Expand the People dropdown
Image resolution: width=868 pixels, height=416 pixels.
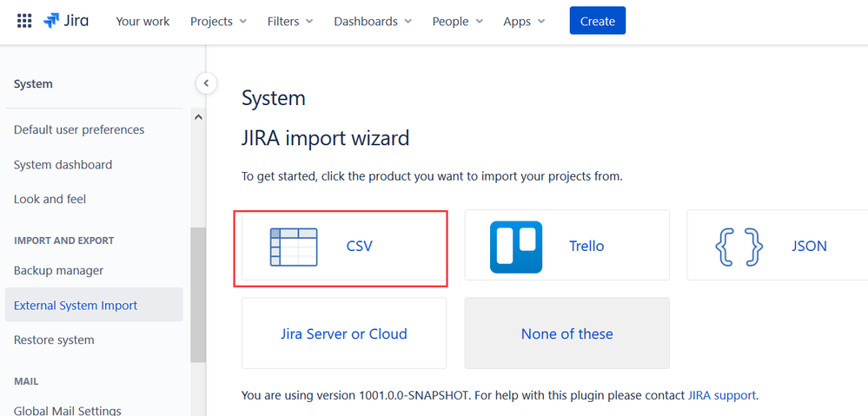pos(458,22)
